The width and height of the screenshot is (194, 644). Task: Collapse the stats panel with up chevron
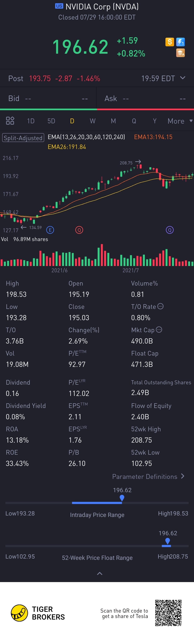point(100,573)
